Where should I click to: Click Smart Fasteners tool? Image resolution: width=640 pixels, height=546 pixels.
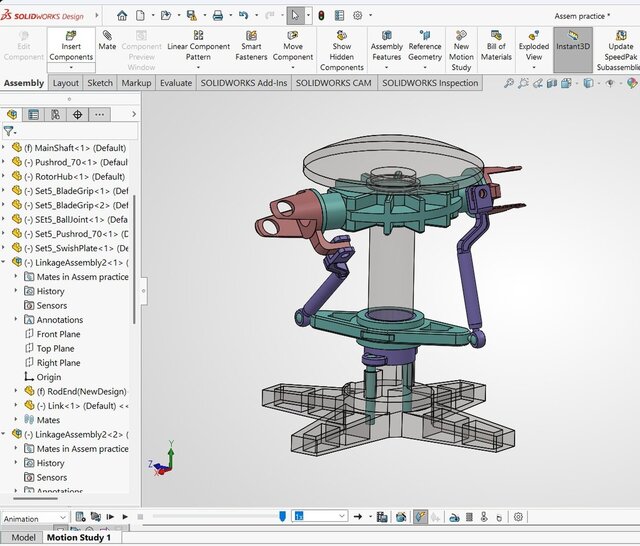251,46
